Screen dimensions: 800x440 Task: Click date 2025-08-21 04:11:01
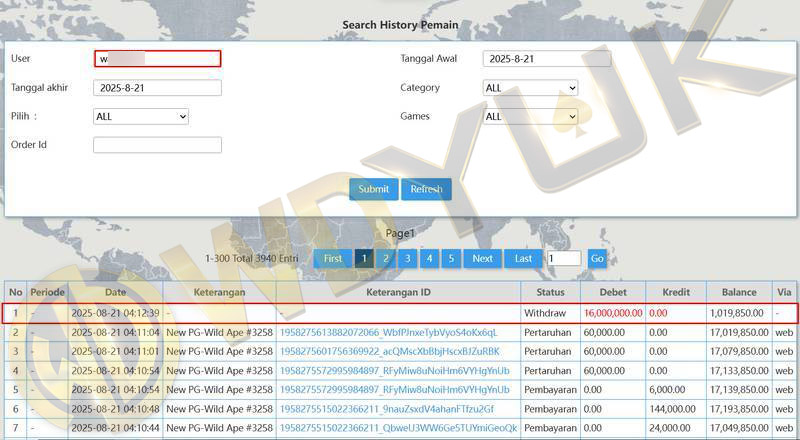click(x=115, y=352)
